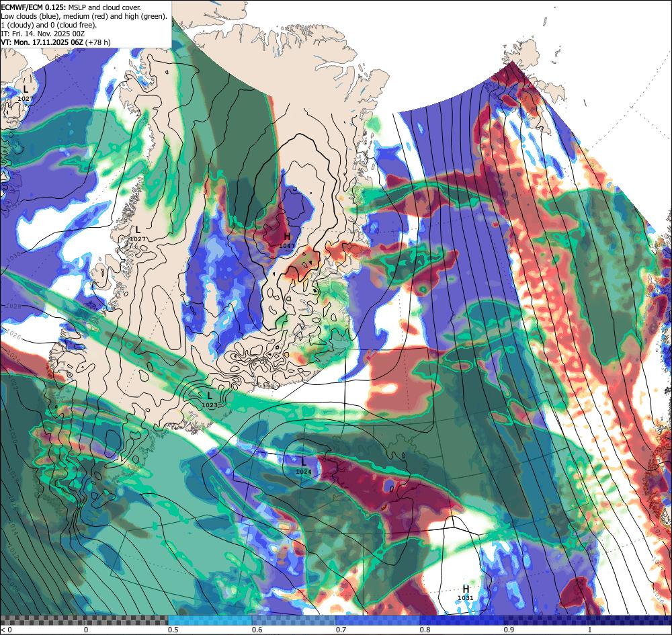Click the '1 (cloudy) and 0 (cloud free)' line

point(49,25)
